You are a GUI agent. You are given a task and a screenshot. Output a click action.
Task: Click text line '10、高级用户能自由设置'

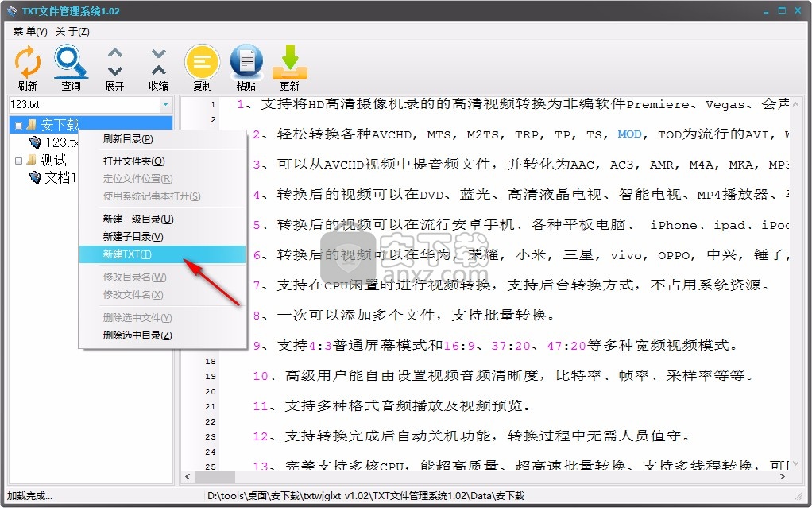[x=504, y=376]
